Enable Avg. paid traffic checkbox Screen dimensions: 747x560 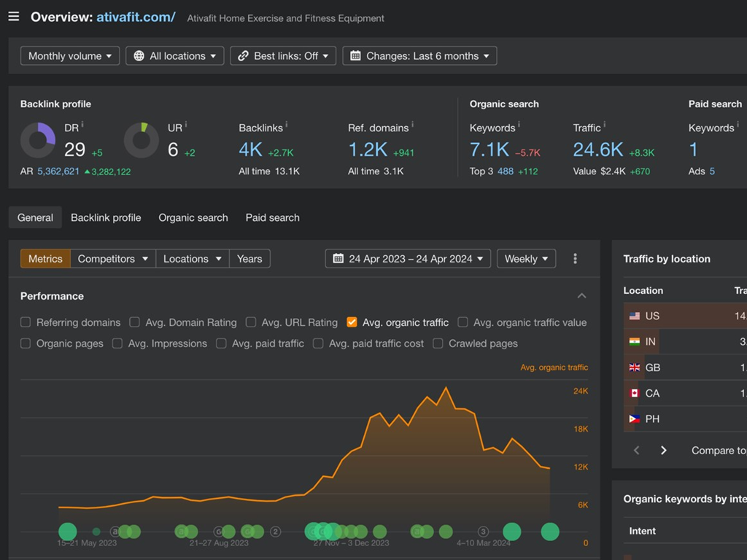click(221, 343)
